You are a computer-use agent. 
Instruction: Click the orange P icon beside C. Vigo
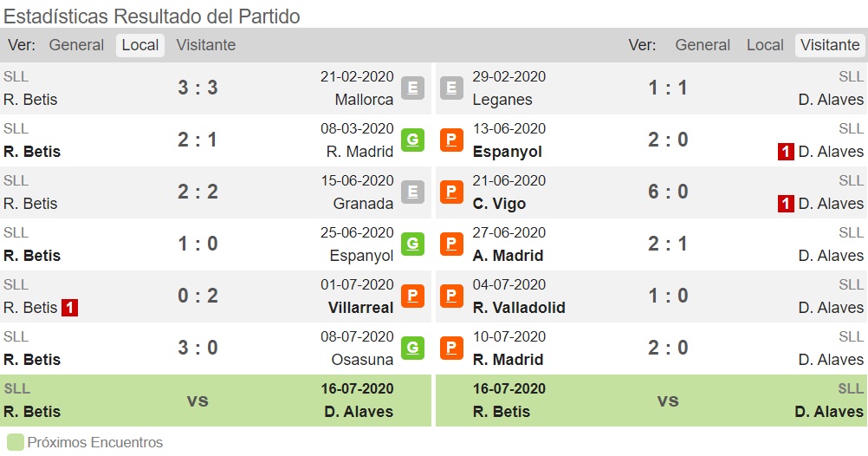click(x=451, y=192)
